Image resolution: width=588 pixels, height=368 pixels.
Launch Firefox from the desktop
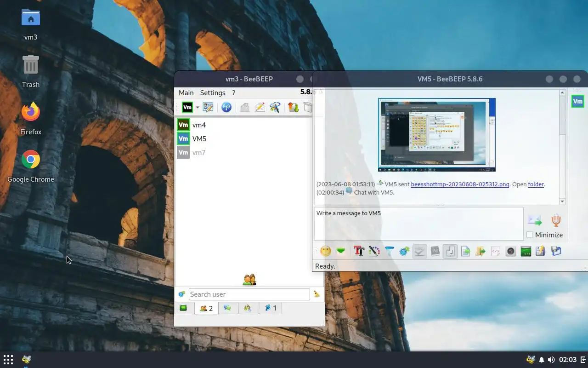click(31, 119)
